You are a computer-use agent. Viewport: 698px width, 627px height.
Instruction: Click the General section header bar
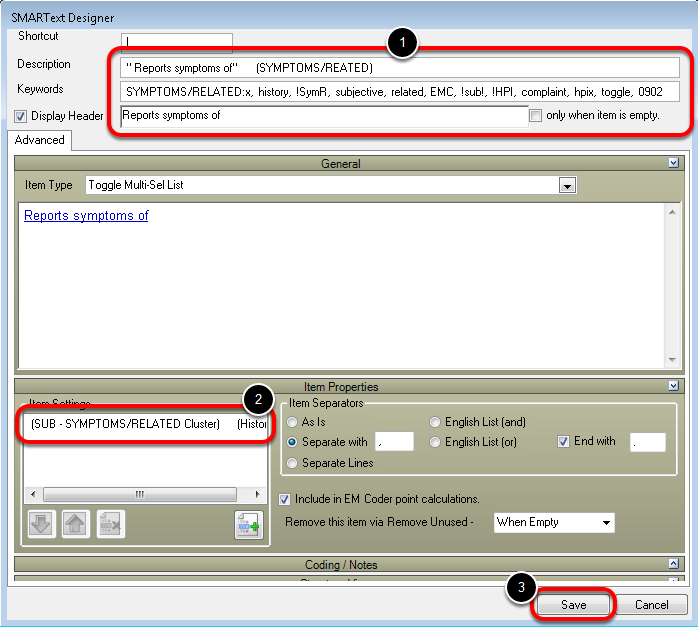click(x=349, y=163)
